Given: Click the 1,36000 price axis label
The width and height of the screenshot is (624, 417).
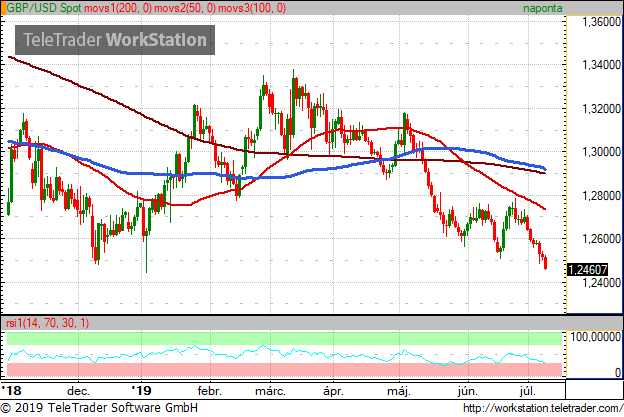Looking at the screenshot, I should click(601, 22).
